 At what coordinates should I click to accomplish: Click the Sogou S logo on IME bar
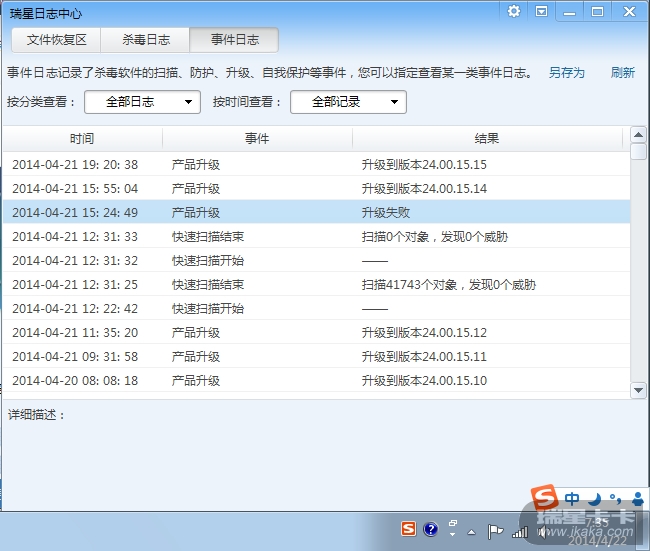pos(545,497)
